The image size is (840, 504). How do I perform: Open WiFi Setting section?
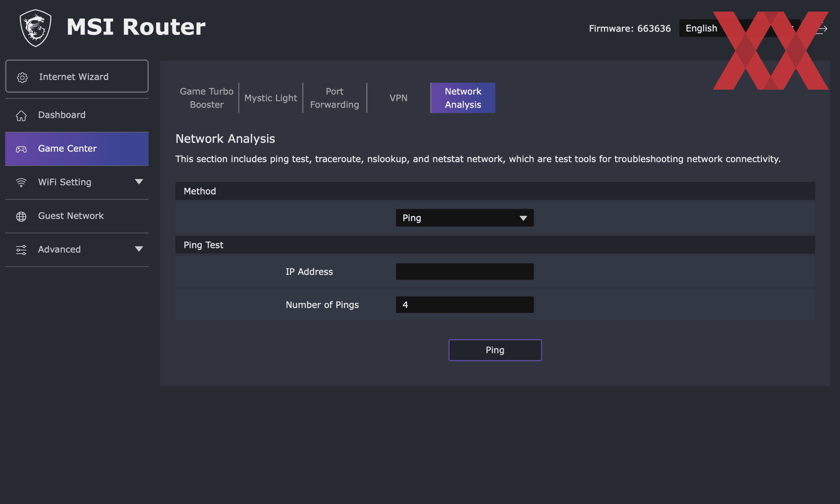[x=77, y=182]
